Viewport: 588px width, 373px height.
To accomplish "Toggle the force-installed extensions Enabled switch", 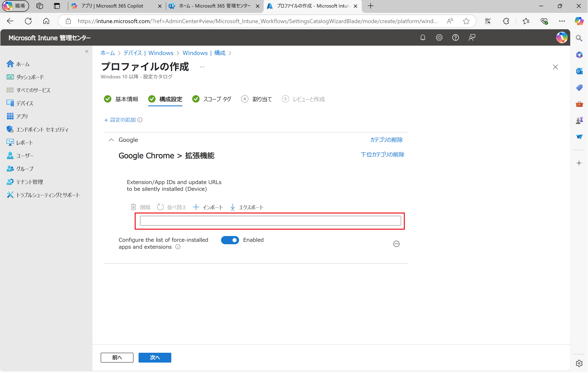I will (230, 240).
